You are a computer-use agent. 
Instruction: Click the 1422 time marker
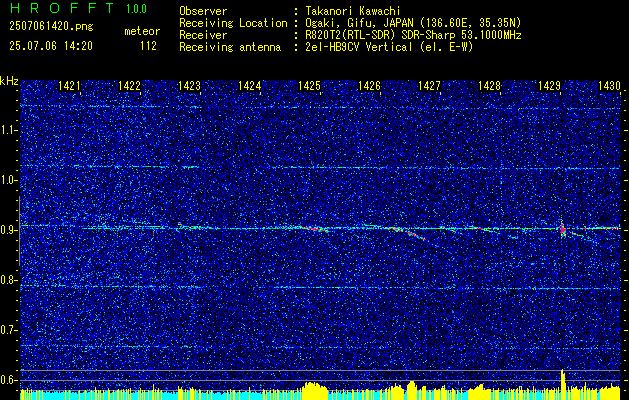coord(129,85)
